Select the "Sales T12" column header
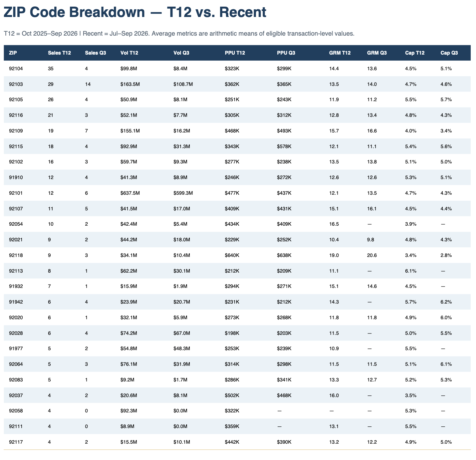This screenshot has height=460, width=476. [x=59, y=53]
